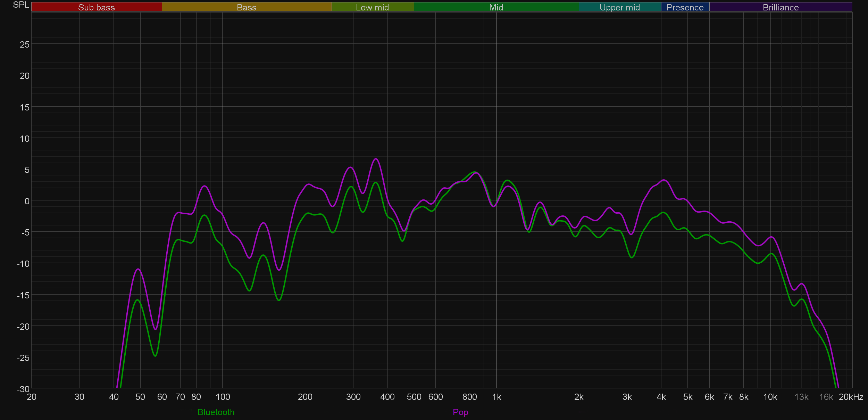Select the Presence band header

click(685, 7)
